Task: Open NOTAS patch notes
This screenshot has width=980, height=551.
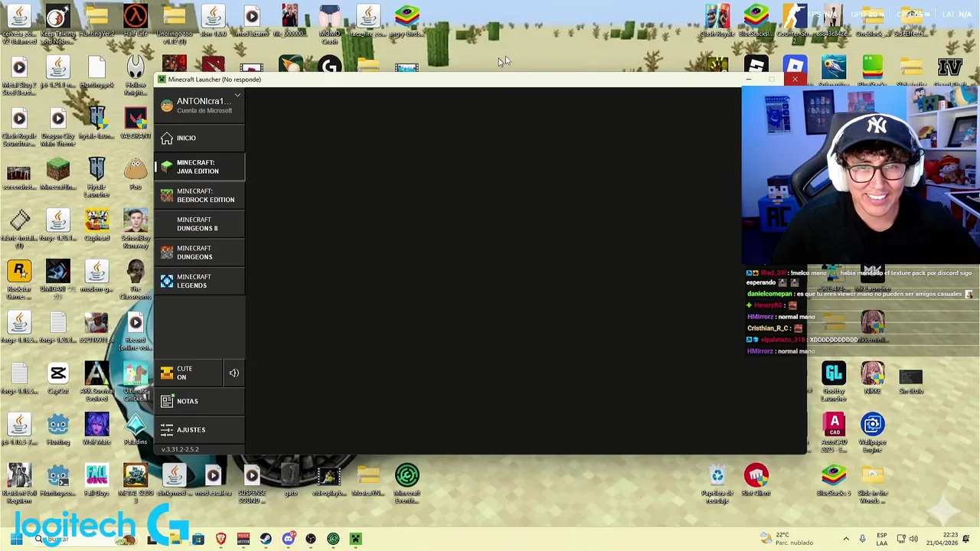Action: [199, 401]
